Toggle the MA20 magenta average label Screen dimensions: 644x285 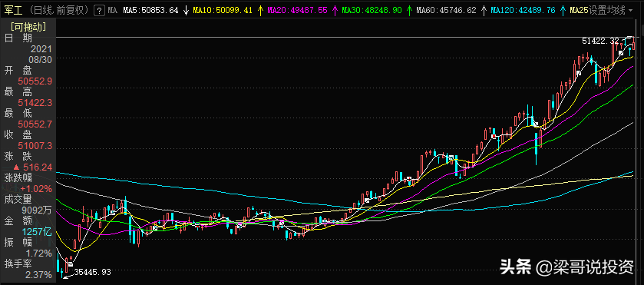point(297,10)
